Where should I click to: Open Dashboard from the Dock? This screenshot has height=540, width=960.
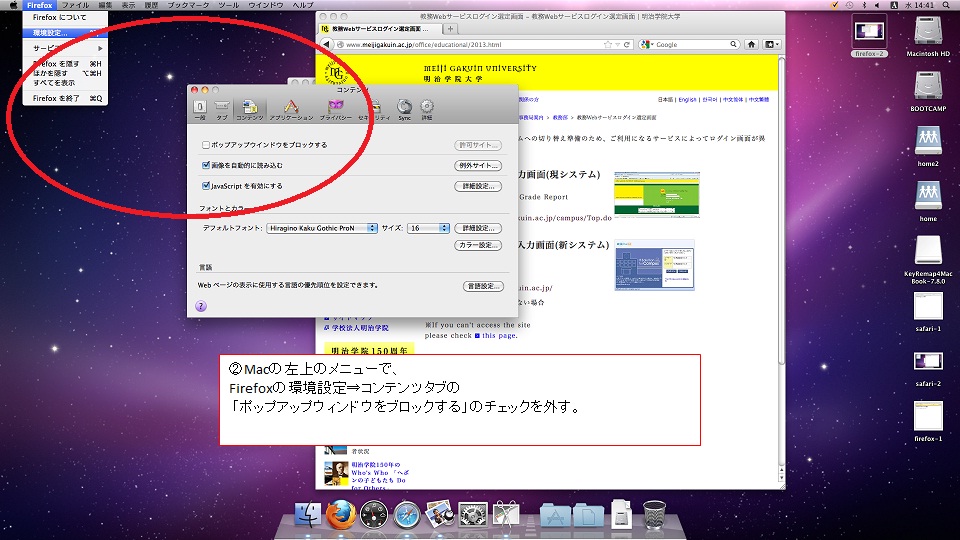[374, 514]
